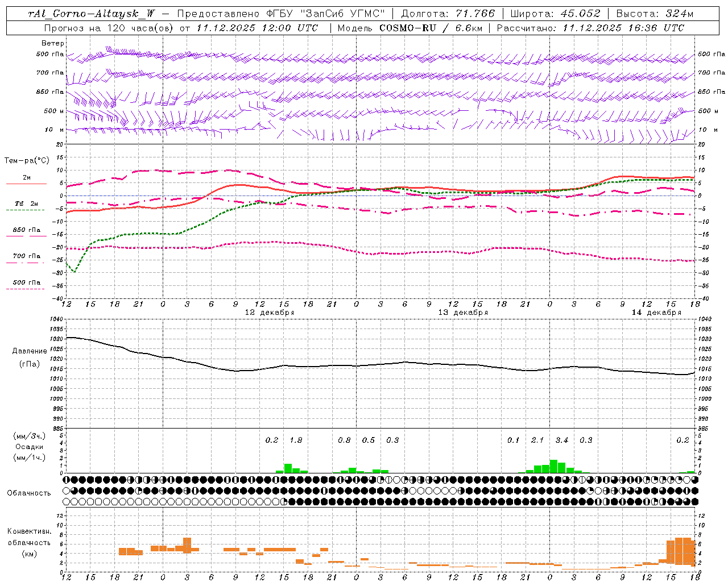The width and height of the screenshot is (728, 582).
Task: Click the 3.4 precipitation total value
Action: (x=562, y=440)
